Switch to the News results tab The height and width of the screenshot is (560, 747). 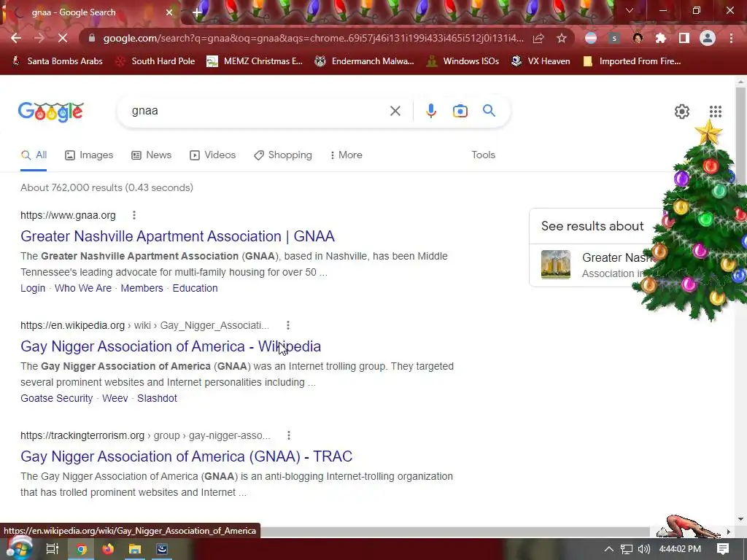pyautogui.click(x=151, y=155)
